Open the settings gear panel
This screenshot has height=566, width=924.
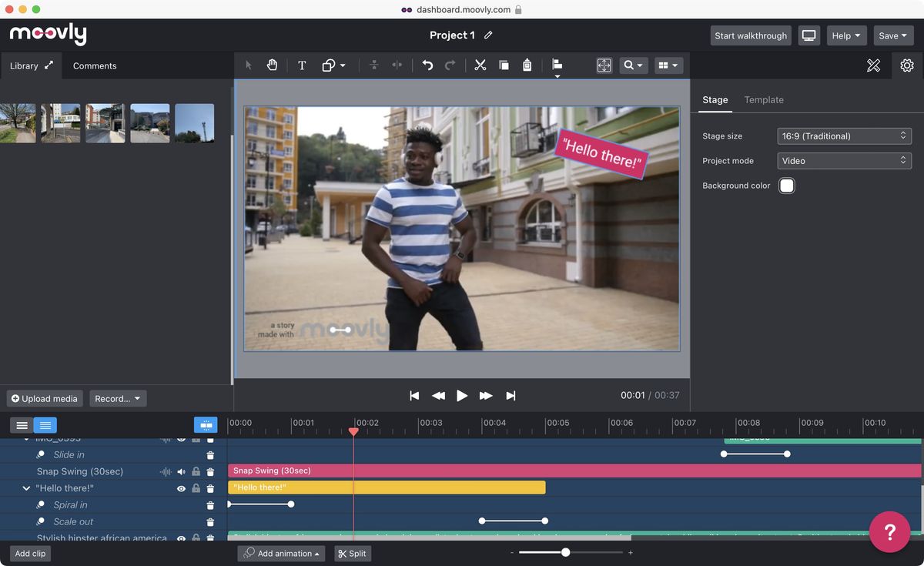click(x=907, y=65)
